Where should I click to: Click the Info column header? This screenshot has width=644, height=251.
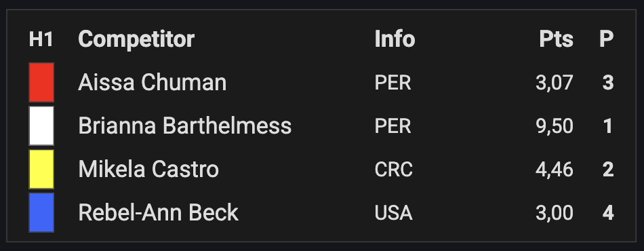pyautogui.click(x=395, y=39)
